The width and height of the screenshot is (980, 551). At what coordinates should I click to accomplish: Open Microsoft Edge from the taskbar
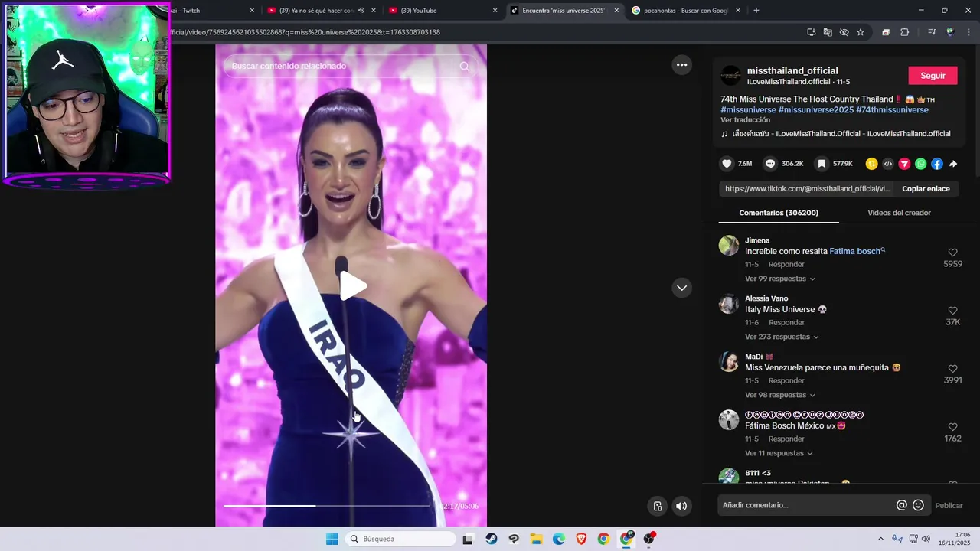[559, 539]
